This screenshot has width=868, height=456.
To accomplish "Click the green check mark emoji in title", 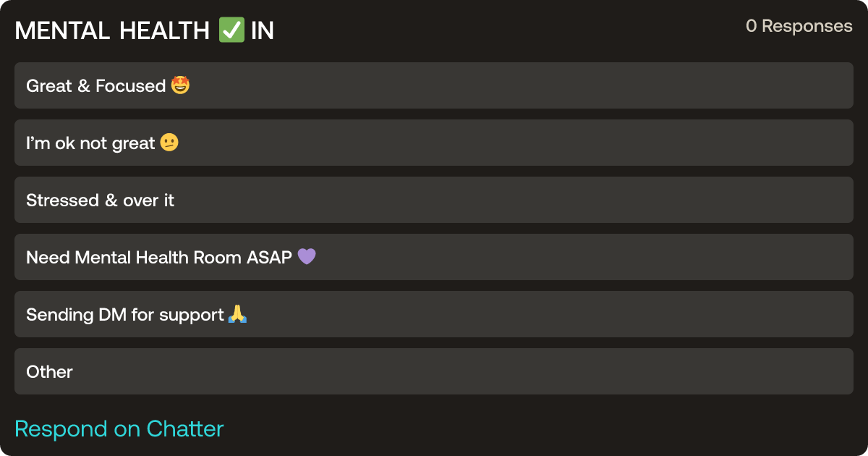I will point(231,31).
